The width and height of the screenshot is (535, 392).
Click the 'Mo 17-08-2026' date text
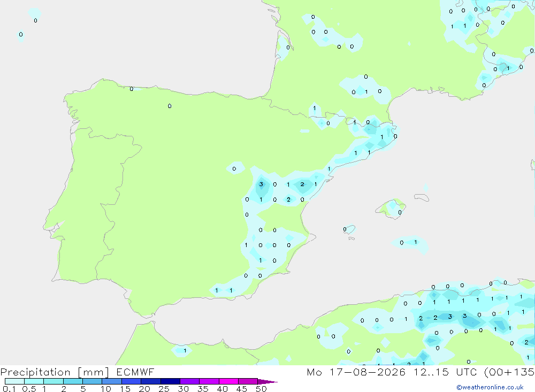tap(356, 372)
